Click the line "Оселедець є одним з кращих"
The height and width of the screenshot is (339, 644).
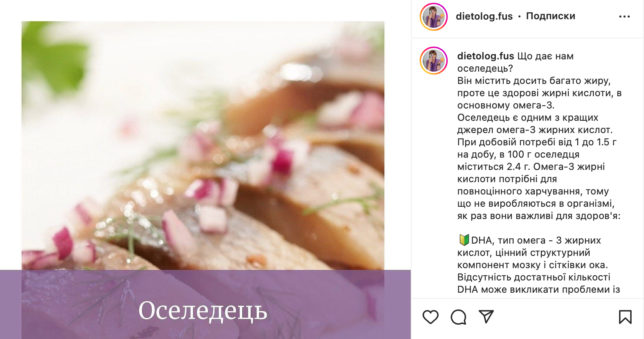point(528,118)
